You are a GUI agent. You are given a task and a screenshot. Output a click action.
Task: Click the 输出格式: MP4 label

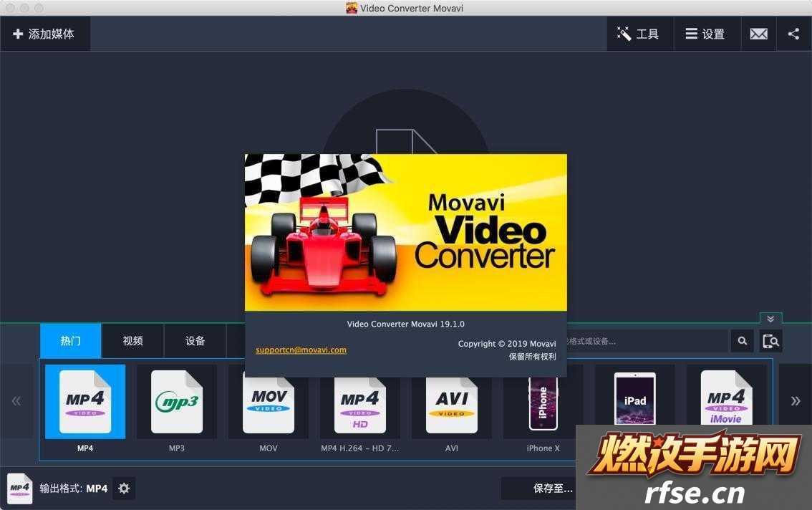[x=74, y=489]
